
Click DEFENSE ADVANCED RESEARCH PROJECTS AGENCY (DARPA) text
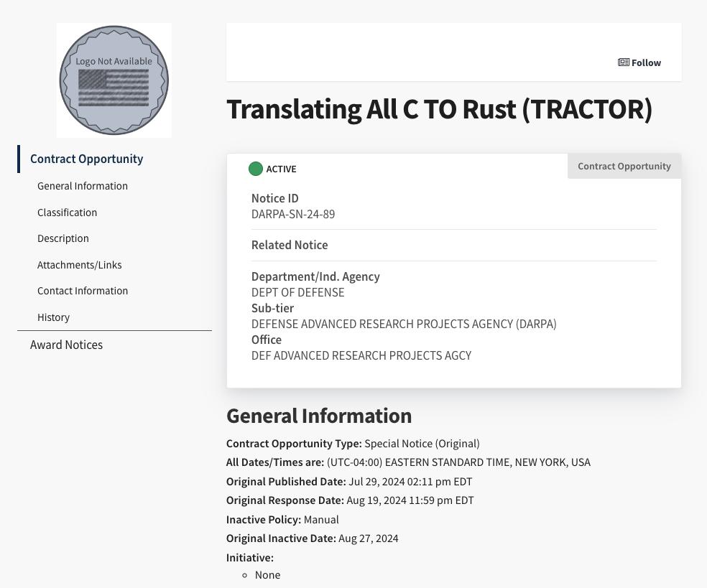(x=404, y=324)
